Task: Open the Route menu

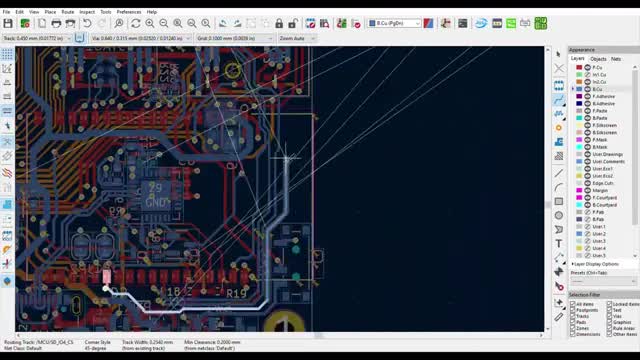Action: click(68, 12)
